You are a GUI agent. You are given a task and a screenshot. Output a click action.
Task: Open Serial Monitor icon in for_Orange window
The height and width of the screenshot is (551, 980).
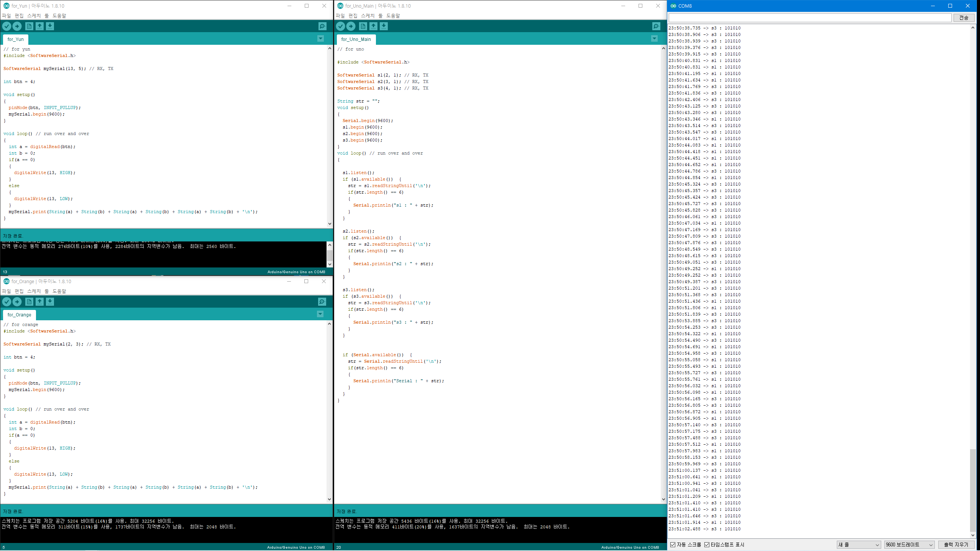322,302
